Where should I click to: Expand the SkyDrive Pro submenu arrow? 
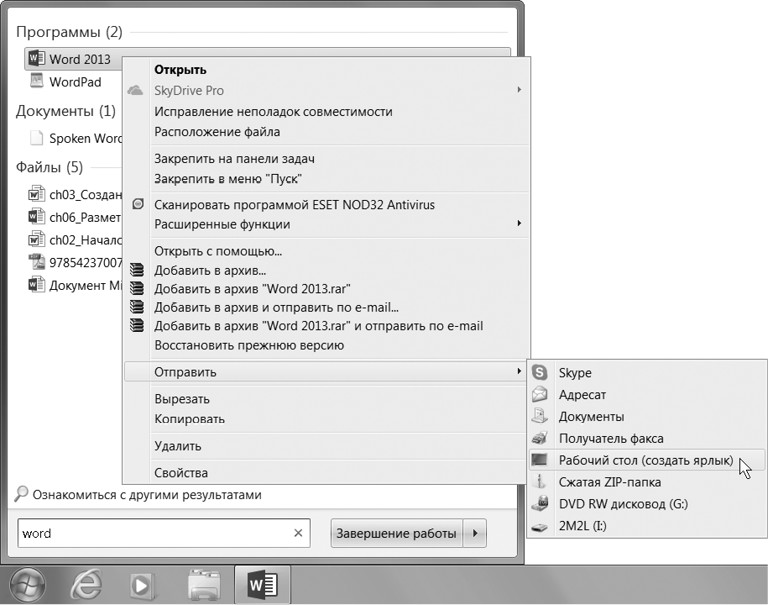[519, 91]
